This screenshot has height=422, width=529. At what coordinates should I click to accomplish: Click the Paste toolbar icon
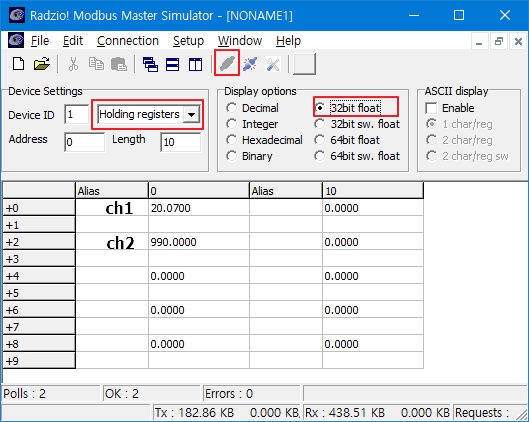click(x=119, y=64)
